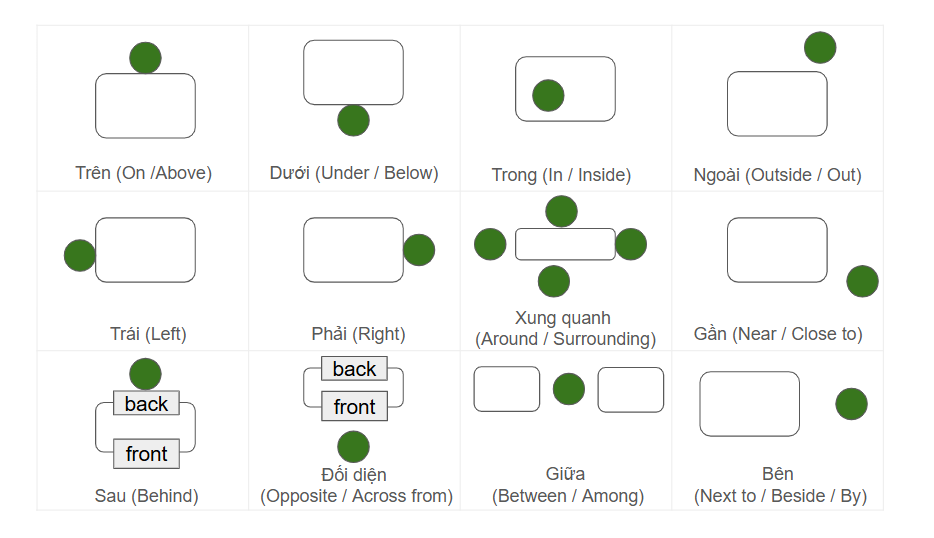Click the "front" box in the Sau diagram
This screenshot has width=934, height=538.
[146, 454]
